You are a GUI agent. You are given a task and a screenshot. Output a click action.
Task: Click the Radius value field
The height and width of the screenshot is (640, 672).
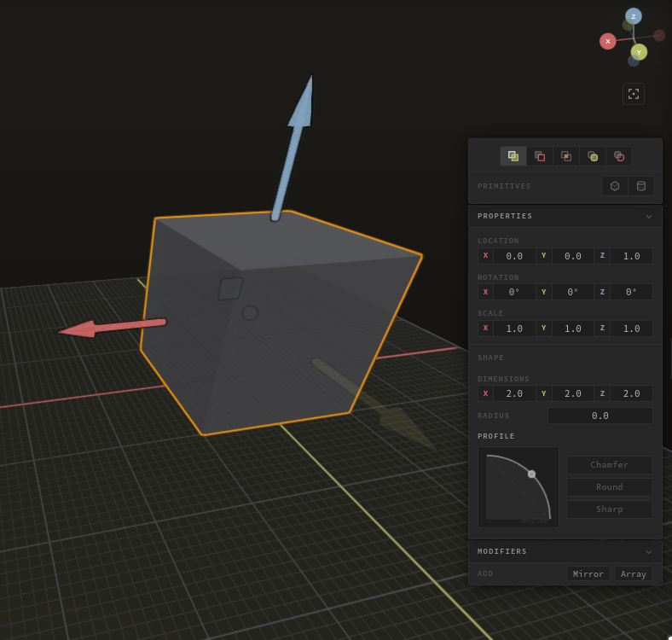pyautogui.click(x=600, y=416)
